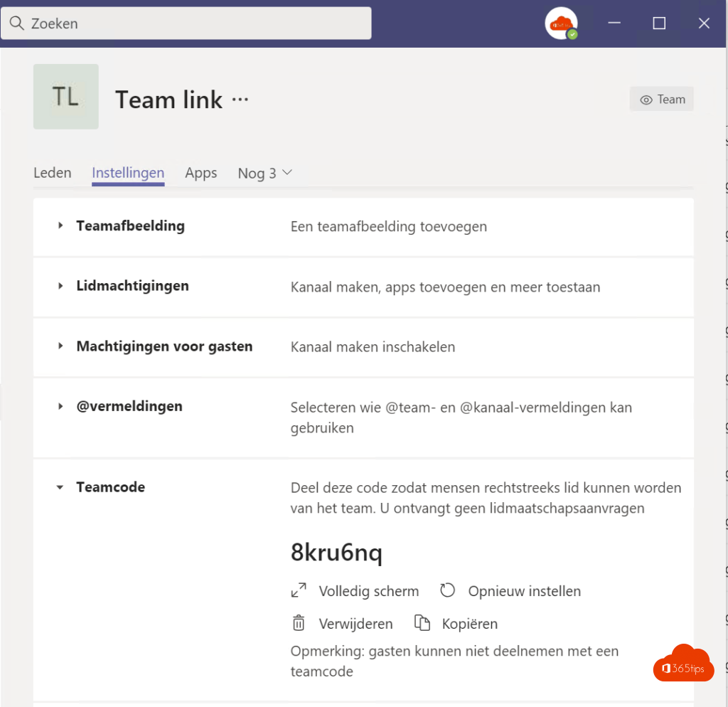Focus the Zoeken search field

tap(186, 23)
